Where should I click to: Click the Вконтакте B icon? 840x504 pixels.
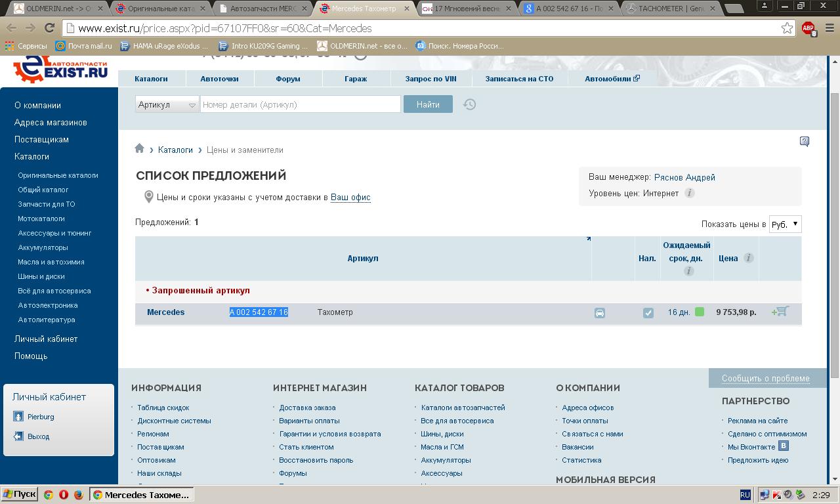(x=783, y=446)
